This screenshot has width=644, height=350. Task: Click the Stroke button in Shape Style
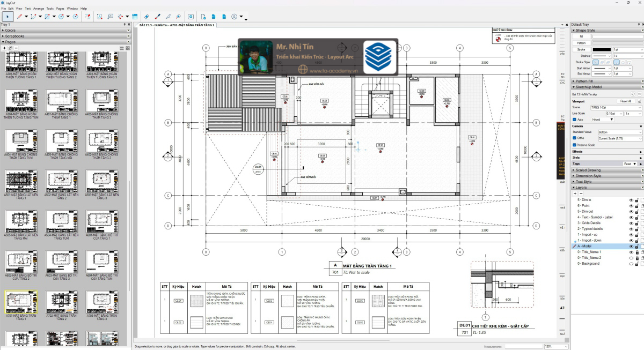(x=581, y=50)
